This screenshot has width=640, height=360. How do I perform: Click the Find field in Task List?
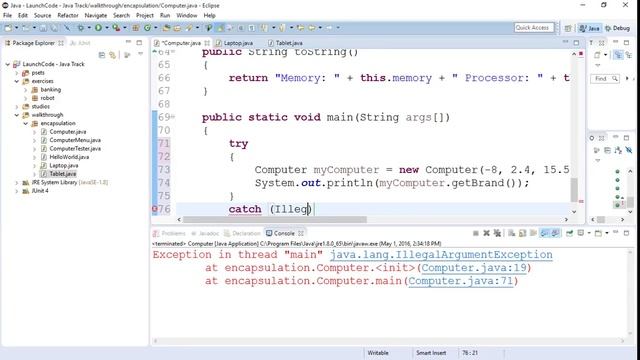click(605, 78)
